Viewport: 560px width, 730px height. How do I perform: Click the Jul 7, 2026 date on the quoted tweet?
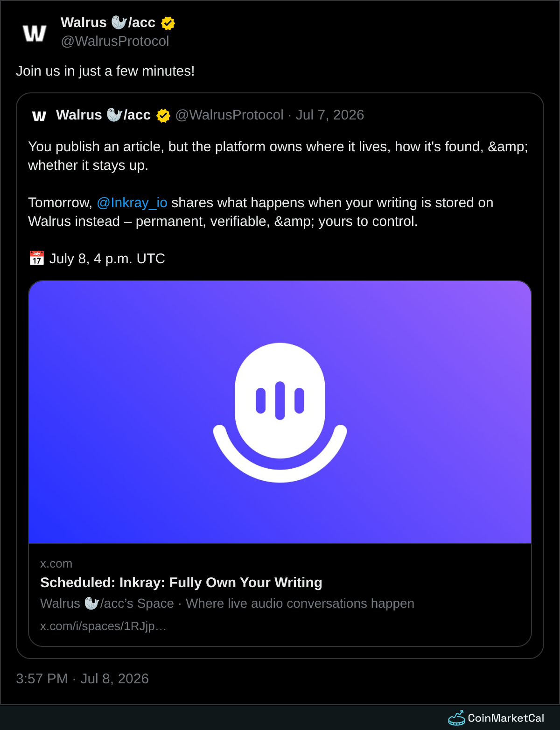tap(330, 115)
